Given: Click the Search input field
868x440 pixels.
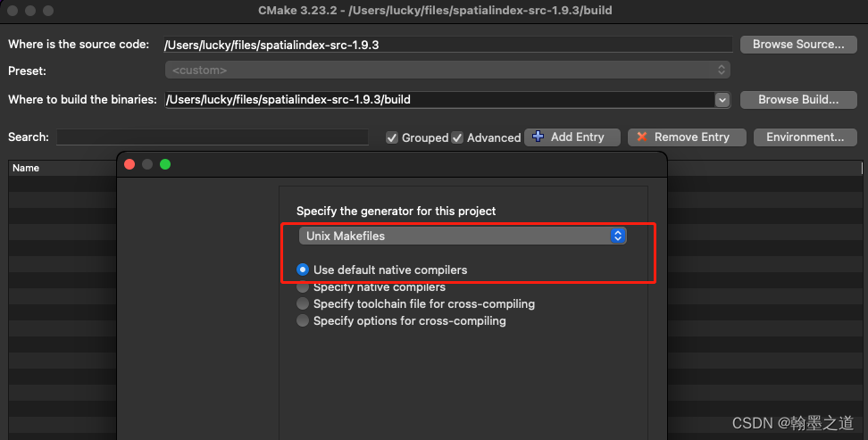Looking at the screenshot, I should [213, 137].
